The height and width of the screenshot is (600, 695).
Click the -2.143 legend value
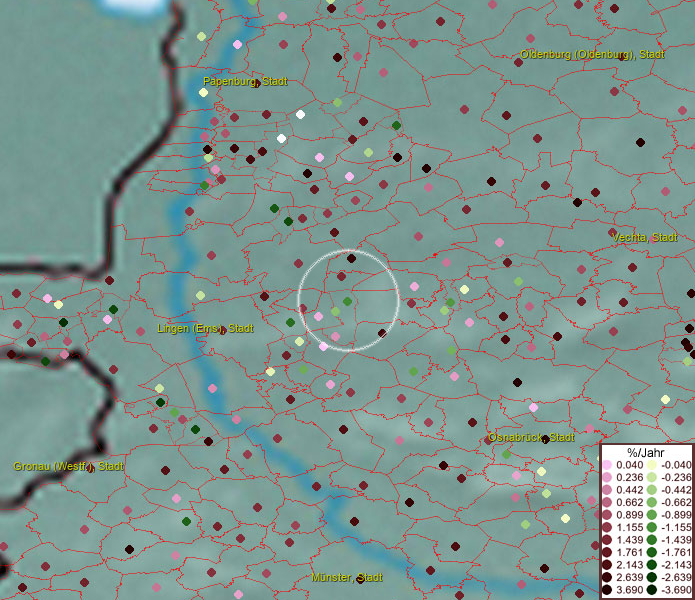click(676, 565)
